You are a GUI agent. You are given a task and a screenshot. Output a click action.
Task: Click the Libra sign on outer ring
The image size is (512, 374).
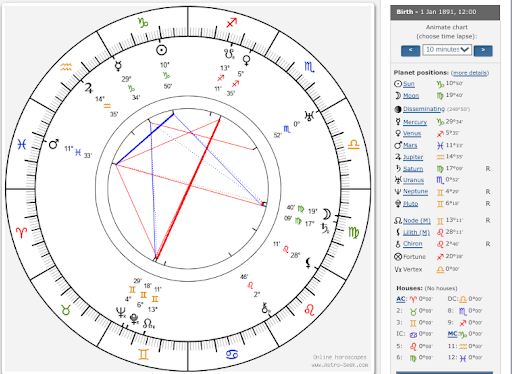(x=354, y=144)
